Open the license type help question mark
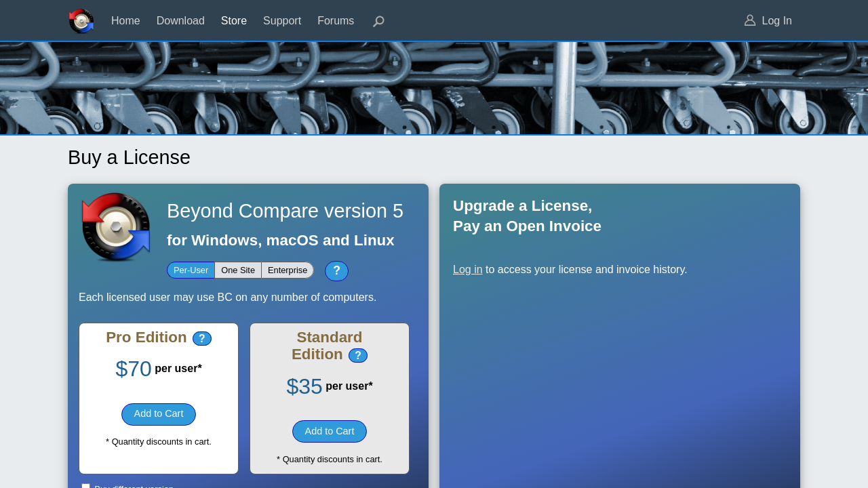Screen dimensions: 868x488 [336, 271]
